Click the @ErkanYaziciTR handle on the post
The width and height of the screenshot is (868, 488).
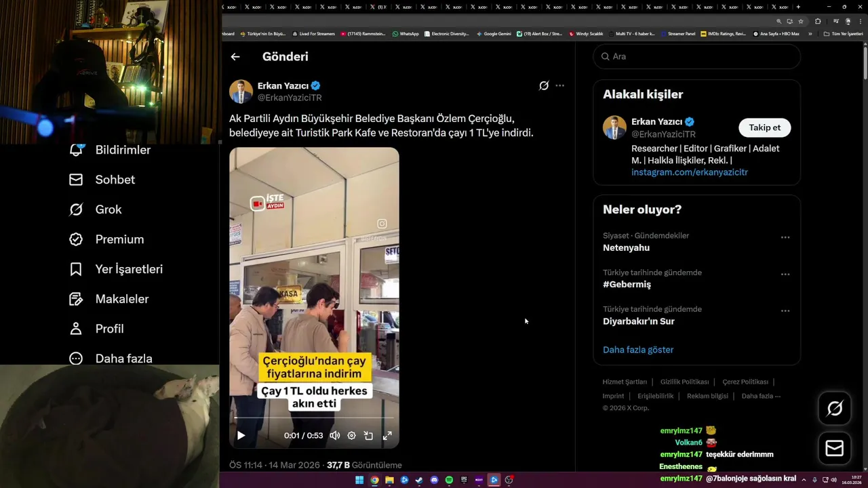coord(290,98)
